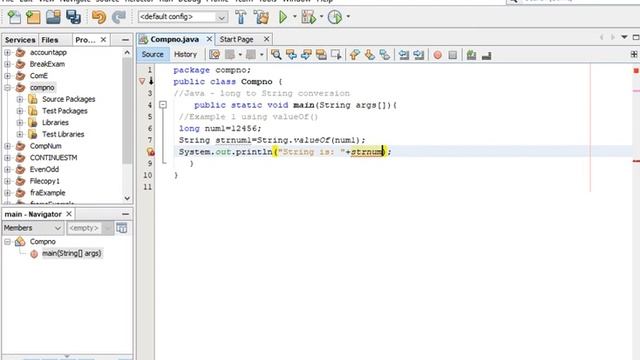Select the CONTINUESTM project
640x360 pixels.
53,158
